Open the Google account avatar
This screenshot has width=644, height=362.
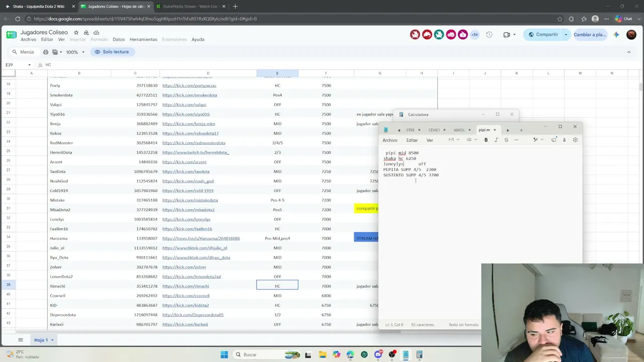[x=631, y=35]
